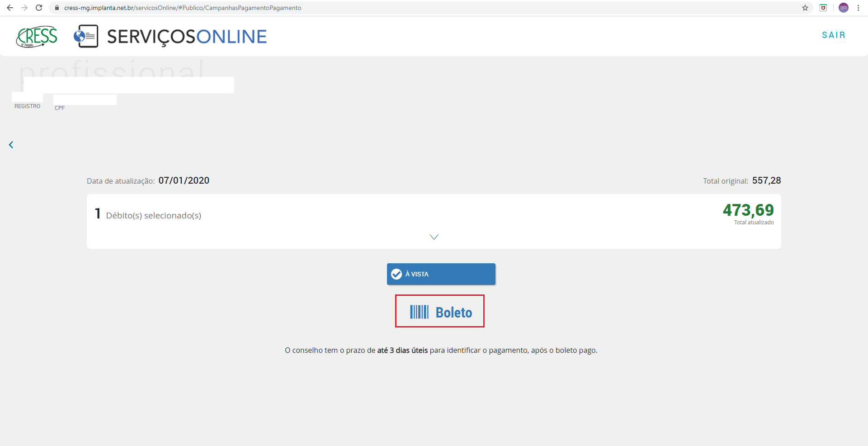This screenshot has height=446, width=868.
Task: Click the 07/01/2020 update date
Action: click(x=184, y=180)
